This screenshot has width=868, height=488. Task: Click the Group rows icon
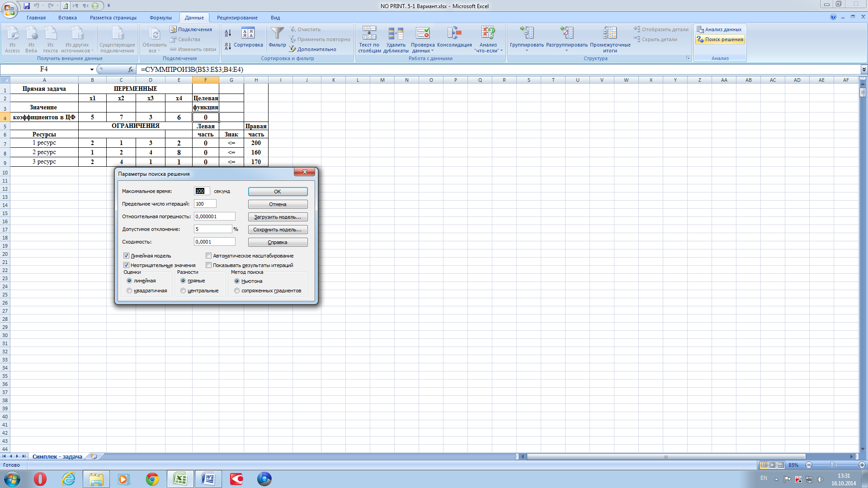click(527, 33)
